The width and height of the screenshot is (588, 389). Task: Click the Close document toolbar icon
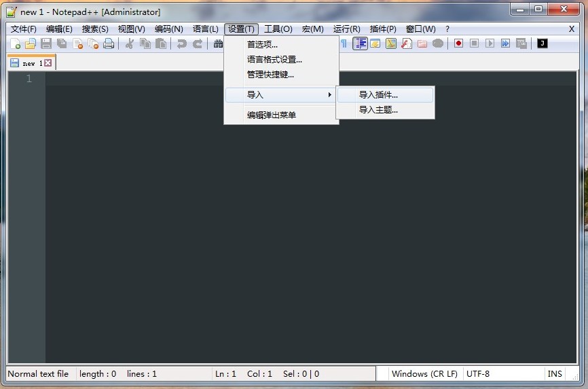click(77, 44)
